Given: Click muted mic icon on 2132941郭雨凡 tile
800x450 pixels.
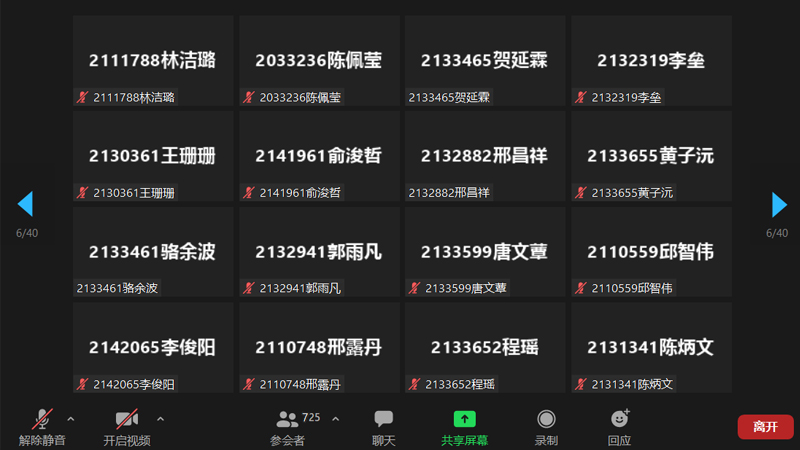Looking at the screenshot, I should click(x=248, y=288).
